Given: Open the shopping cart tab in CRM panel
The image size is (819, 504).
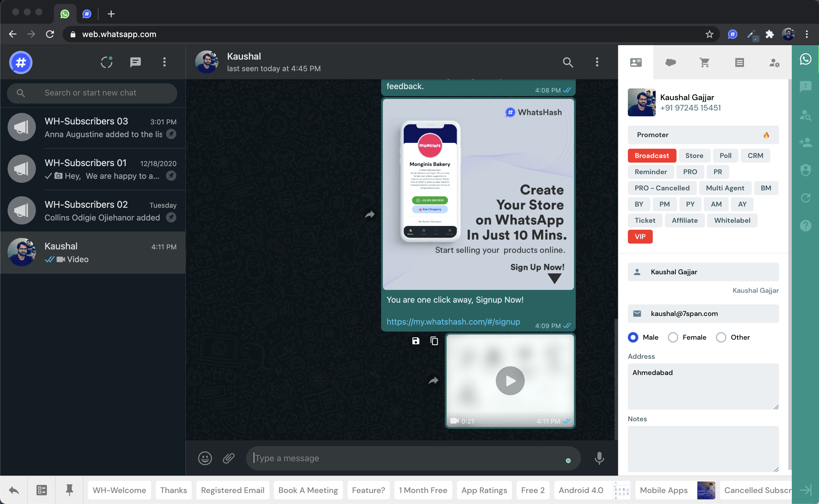Looking at the screenshot, I should coord(704,62).
